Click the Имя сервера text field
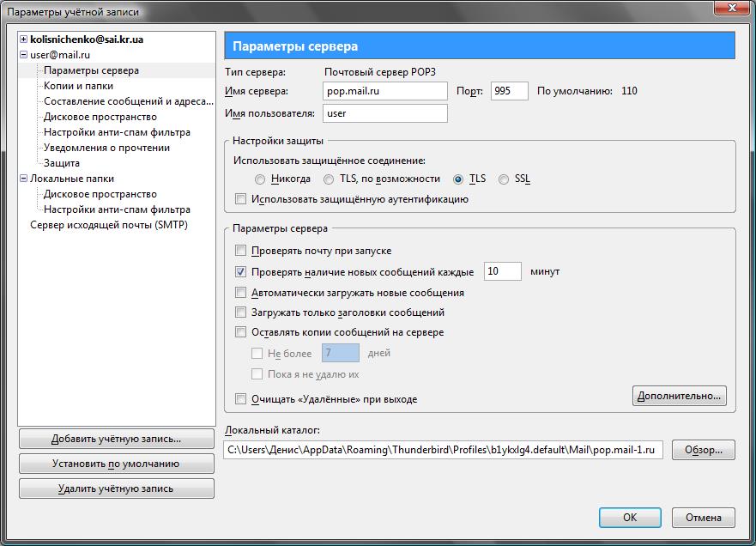The height and width of the screenshot is (546, 756). pyautogui.click(x=384, y=91)
